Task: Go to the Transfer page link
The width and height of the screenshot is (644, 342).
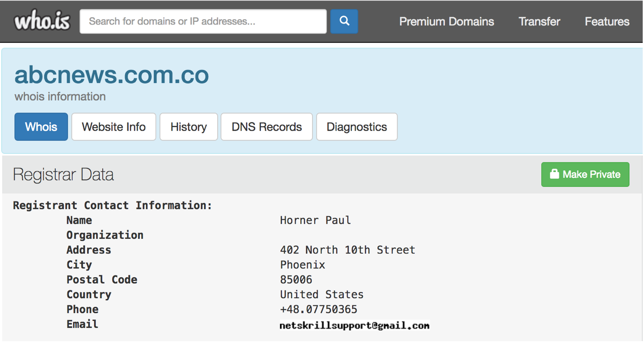Action: click(x=539, y=21)
